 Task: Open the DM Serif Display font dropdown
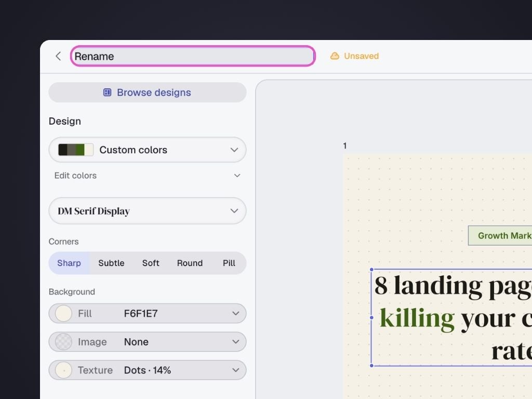click(147, 211)
